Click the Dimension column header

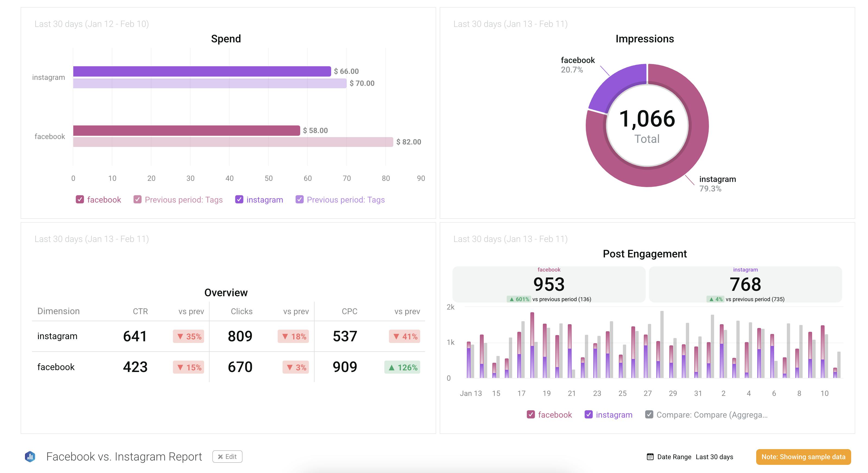[x=58, y=311]
